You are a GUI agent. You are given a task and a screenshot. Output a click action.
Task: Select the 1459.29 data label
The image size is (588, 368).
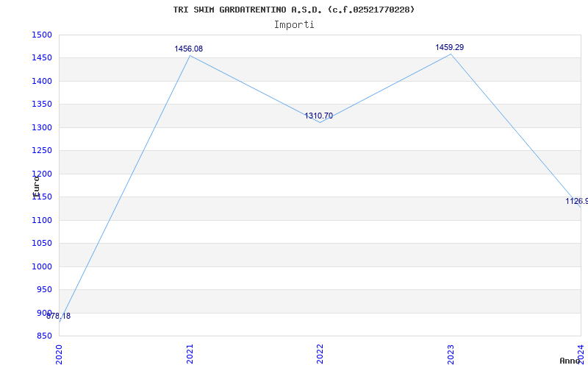(450, 47)
